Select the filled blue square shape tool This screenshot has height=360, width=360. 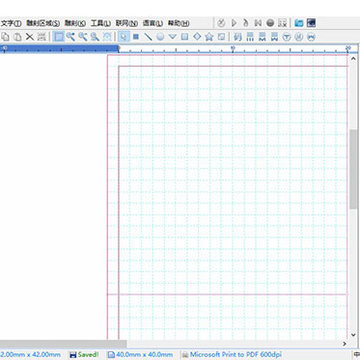(x=136, y=37)
